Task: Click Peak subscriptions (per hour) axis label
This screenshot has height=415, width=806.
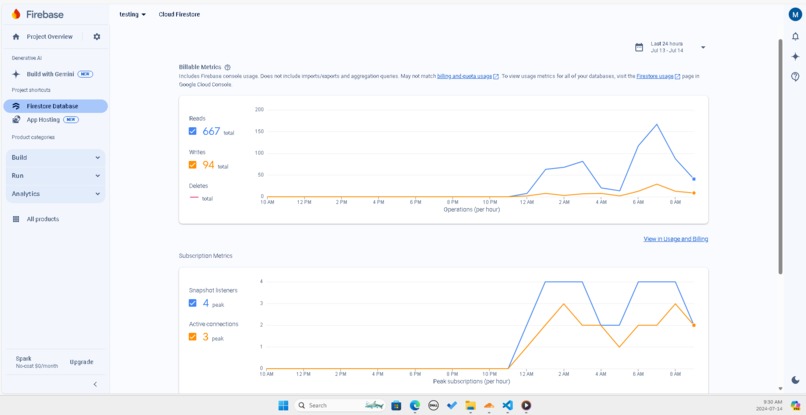Action: click(x=472, y=381)
